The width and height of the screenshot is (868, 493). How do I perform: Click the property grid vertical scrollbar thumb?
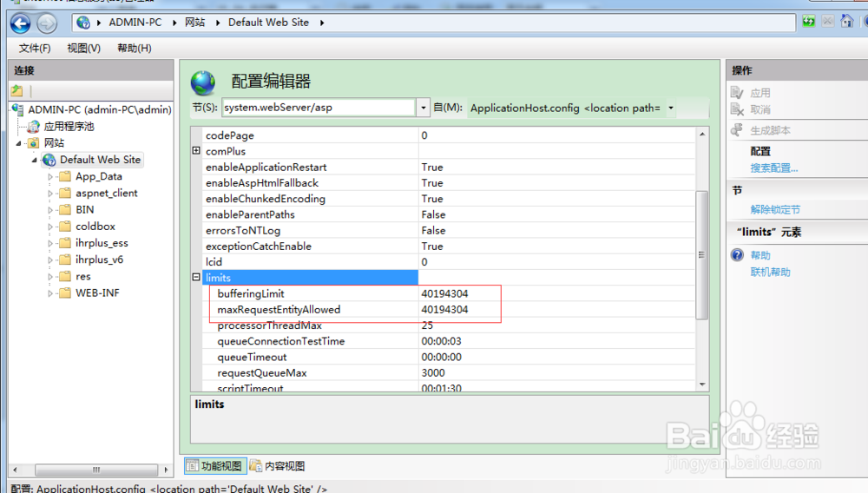[701, 255]
